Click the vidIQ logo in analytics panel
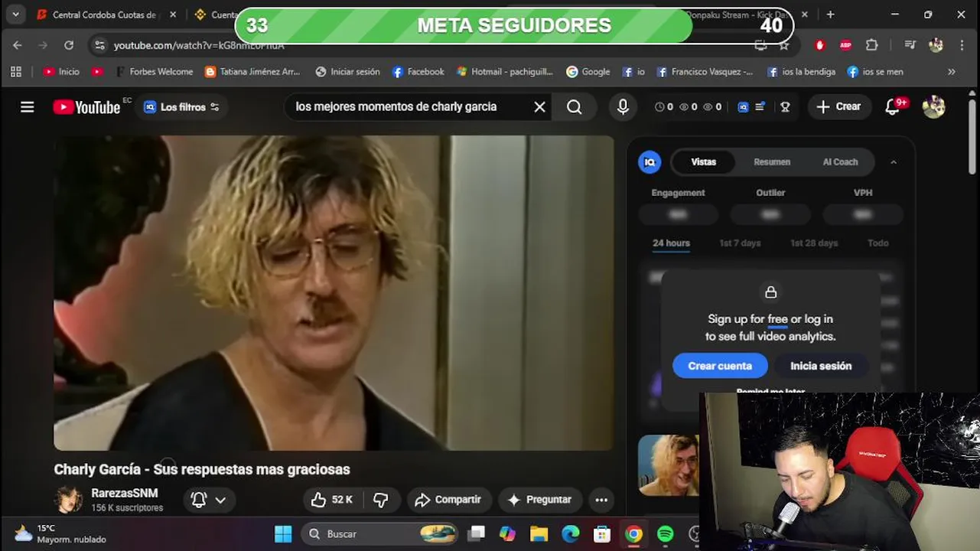Screen dimensions: 980x551 (650, 161)
